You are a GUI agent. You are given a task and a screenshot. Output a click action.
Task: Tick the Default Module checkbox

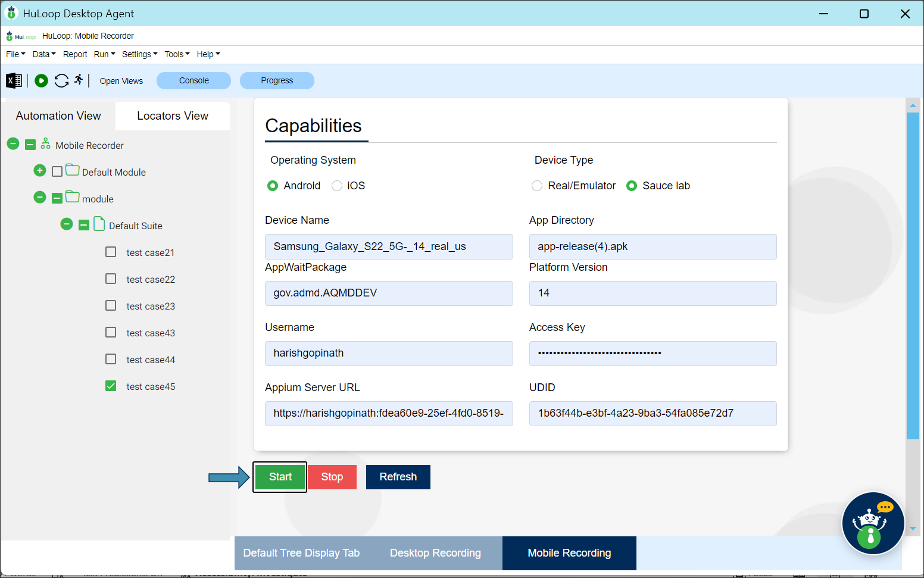[x=57, y=171]
